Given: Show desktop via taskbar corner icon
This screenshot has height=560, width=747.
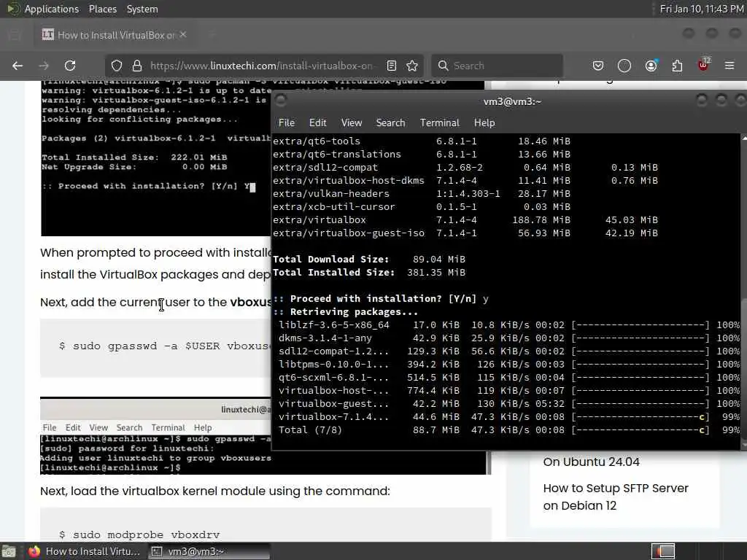Looking at the screenshot, I should coord(9,551).
